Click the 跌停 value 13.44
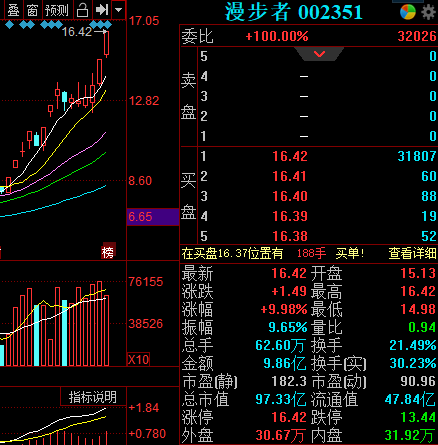Screen dimensions: 438x445 pyautogui.click(x=418, y=417)
